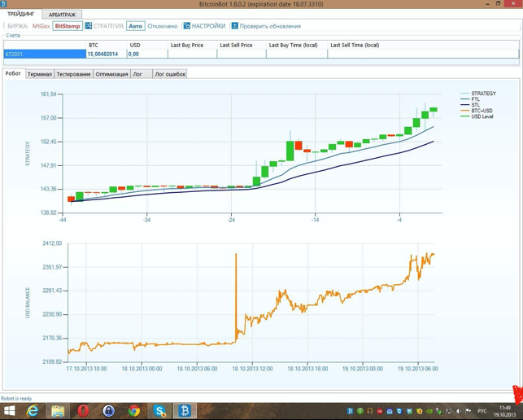Click Проверить обновления link
The image size is (523, 420).
270,26
